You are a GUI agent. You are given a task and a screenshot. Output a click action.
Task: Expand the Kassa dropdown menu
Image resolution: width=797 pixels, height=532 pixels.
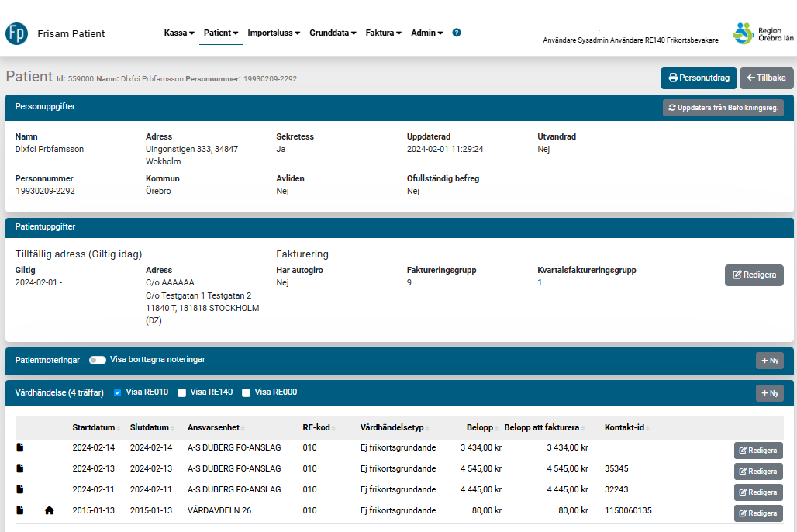(179, 33)
